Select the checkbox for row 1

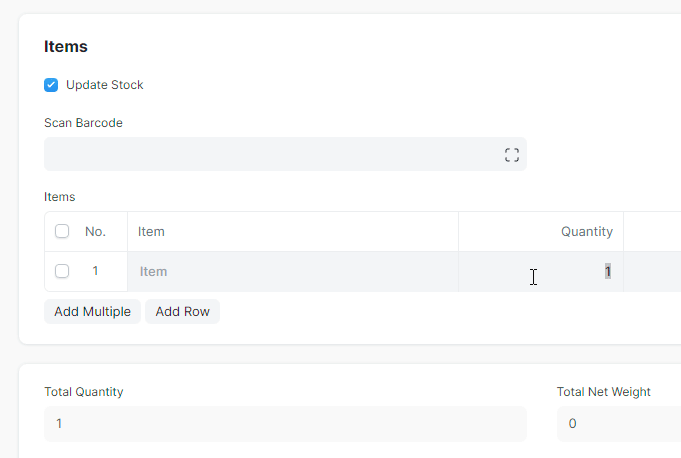(62, 271)
